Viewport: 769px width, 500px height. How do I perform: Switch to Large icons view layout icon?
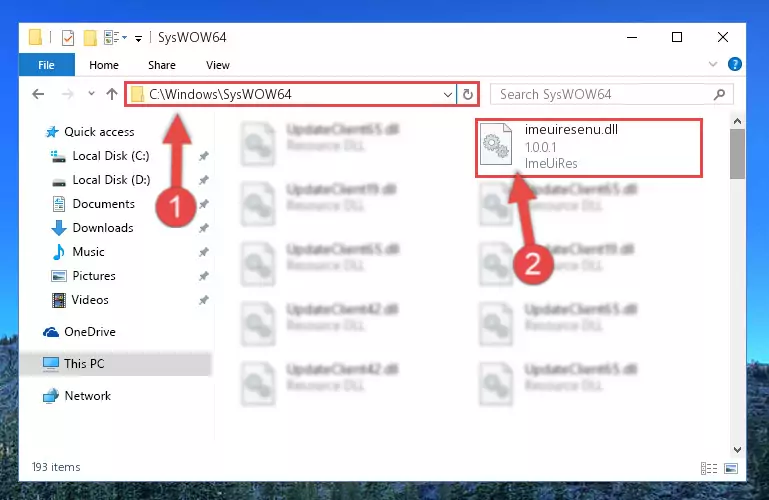coord(731,469)
